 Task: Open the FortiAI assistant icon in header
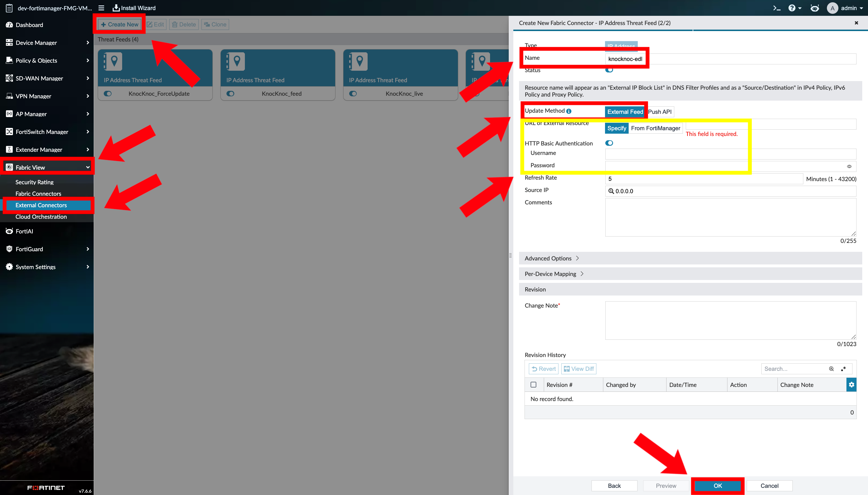[815, 8]
